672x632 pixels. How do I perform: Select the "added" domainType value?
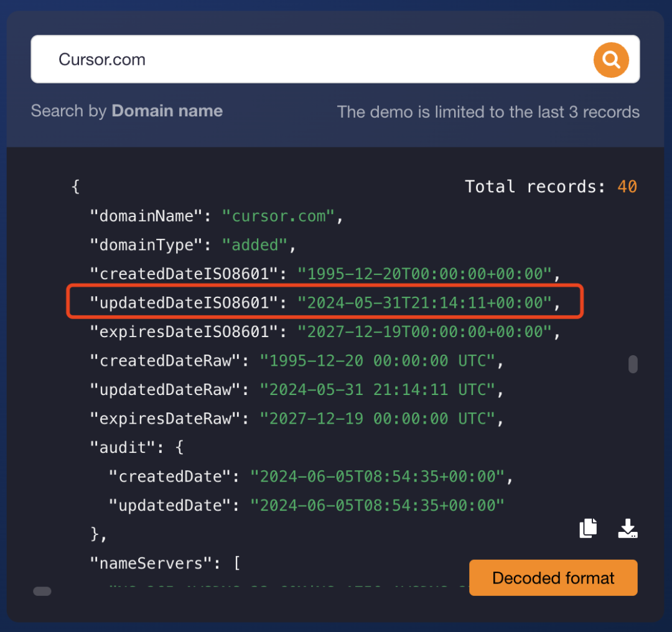[254, 244]
